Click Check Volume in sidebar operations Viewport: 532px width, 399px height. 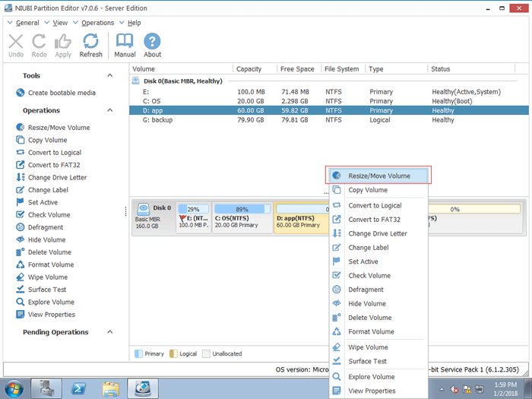[43, 215]
